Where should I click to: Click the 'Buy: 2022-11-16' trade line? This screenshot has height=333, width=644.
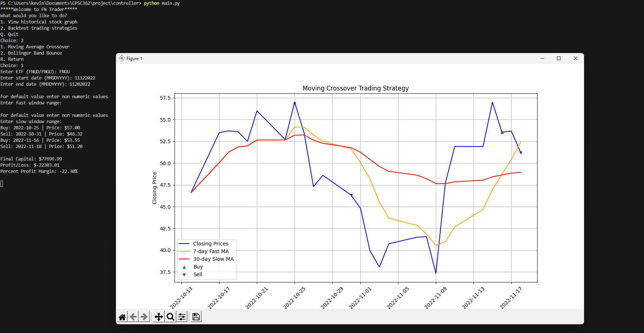40,140
